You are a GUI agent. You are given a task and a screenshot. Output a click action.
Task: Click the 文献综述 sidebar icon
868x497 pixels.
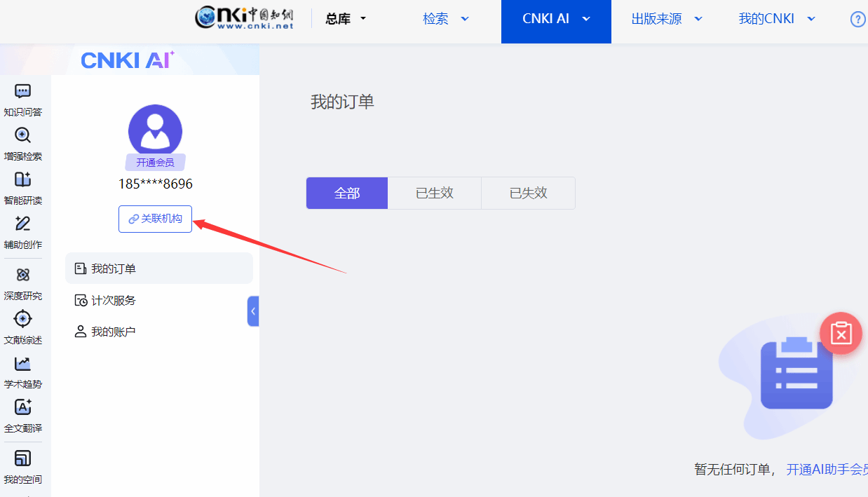pyautogui.click(x=22, y=320)
